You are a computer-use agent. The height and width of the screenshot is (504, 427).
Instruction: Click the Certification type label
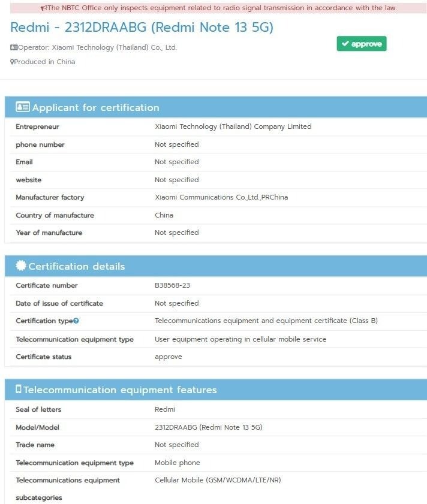[x=44, y=321]
